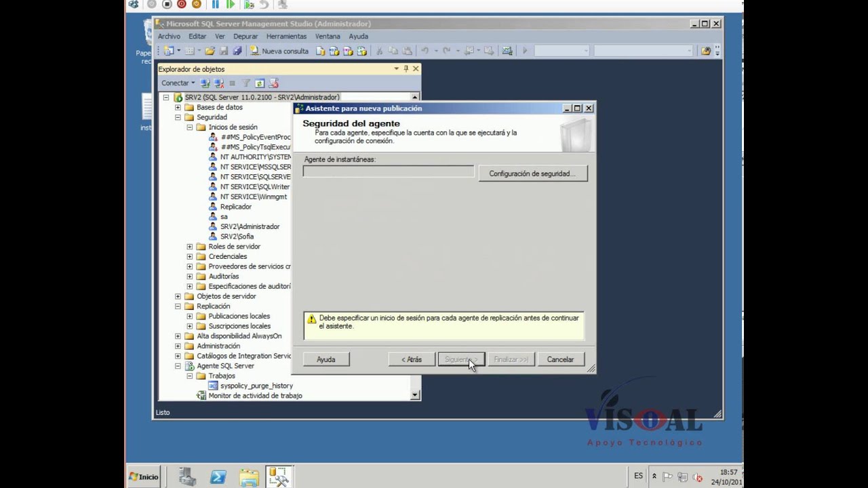868x488 pixels.
Task: Select Monitor de actividad de trabajo
Action: pyautogui.click(x=255, y=396)
